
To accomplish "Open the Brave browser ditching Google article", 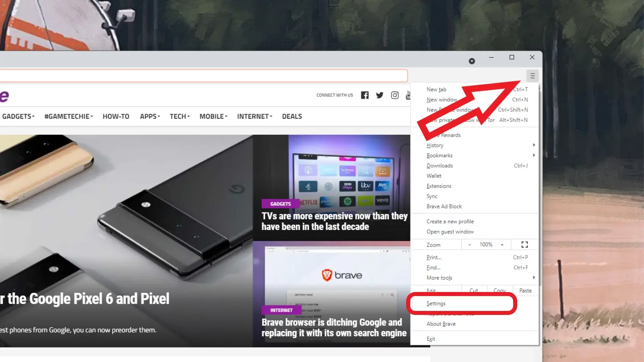I will [334, 328].
